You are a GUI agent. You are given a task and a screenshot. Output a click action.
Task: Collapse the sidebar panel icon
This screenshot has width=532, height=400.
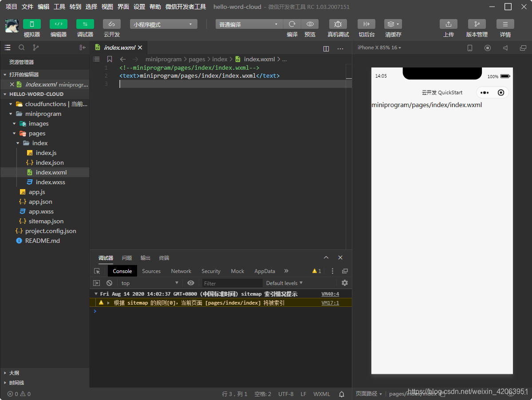click(83, 48)
